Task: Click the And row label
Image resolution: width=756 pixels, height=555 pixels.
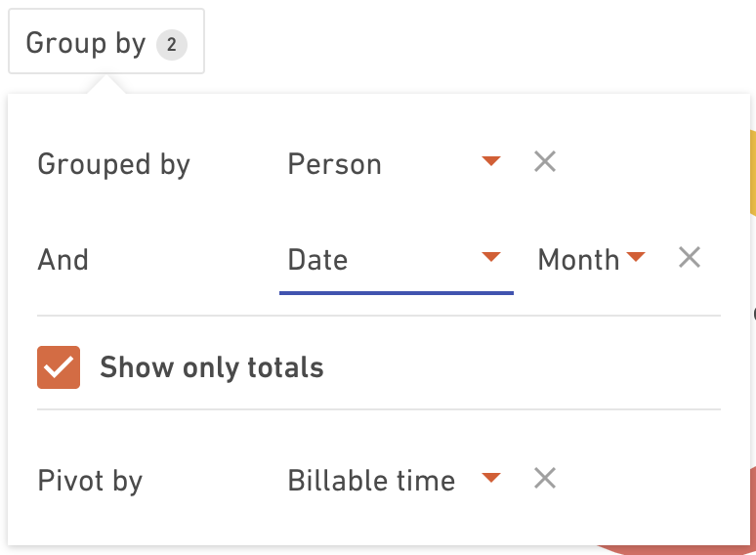Action: coord(63,260)
